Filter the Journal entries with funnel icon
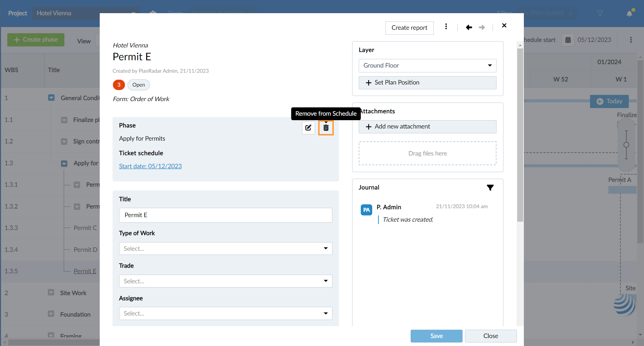644x346 pixels. (x=490, y=188)
